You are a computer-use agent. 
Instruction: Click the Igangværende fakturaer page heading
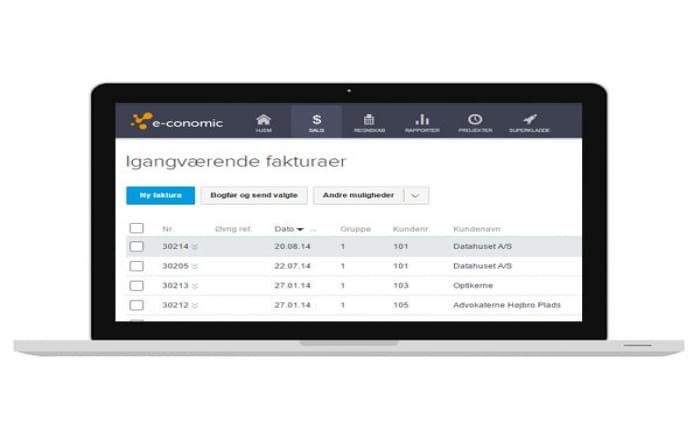coord(236,162)
